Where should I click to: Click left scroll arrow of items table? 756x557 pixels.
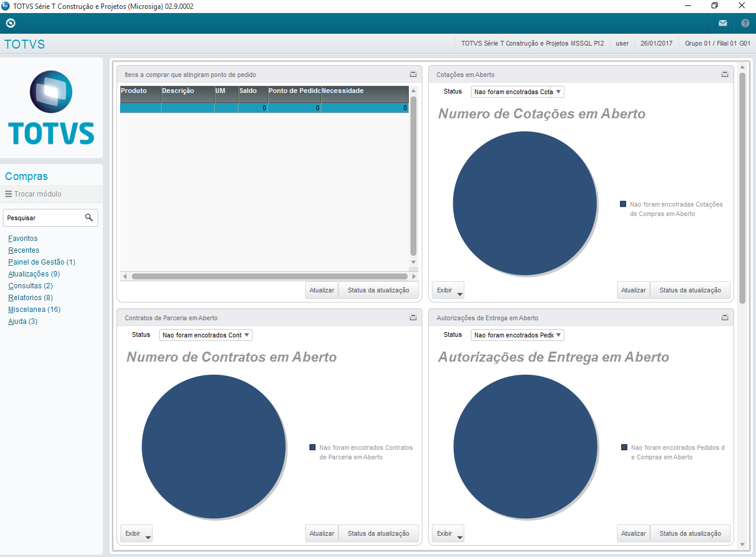[x=124, y=276]
